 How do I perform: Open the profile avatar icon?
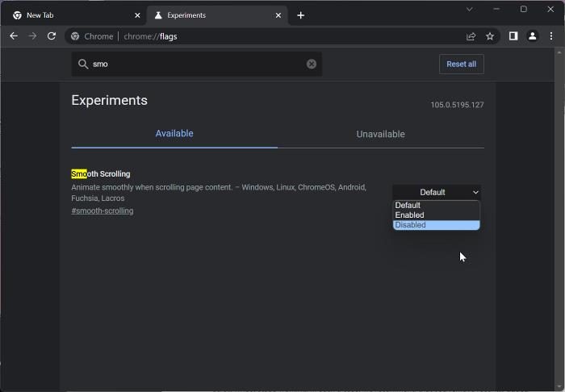(533, 36)
